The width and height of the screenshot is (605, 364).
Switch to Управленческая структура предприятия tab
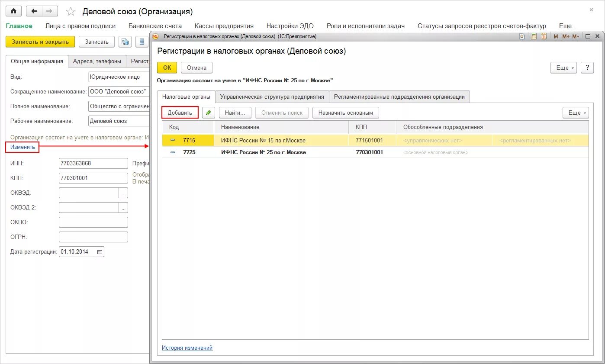pos(272,97)
